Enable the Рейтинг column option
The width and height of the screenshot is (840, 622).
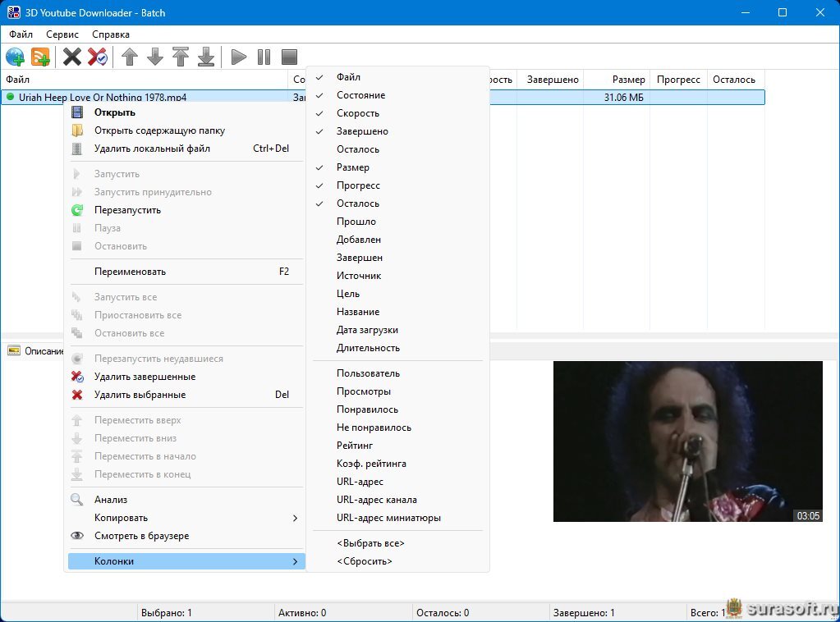[397, 446]
